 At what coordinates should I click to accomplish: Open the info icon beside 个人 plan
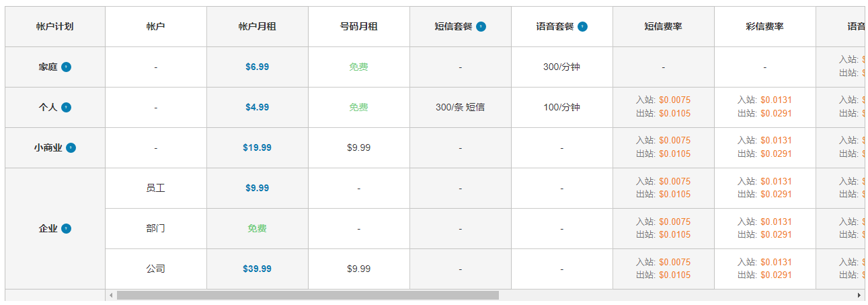pyautogui.click(x=66, y=108)
